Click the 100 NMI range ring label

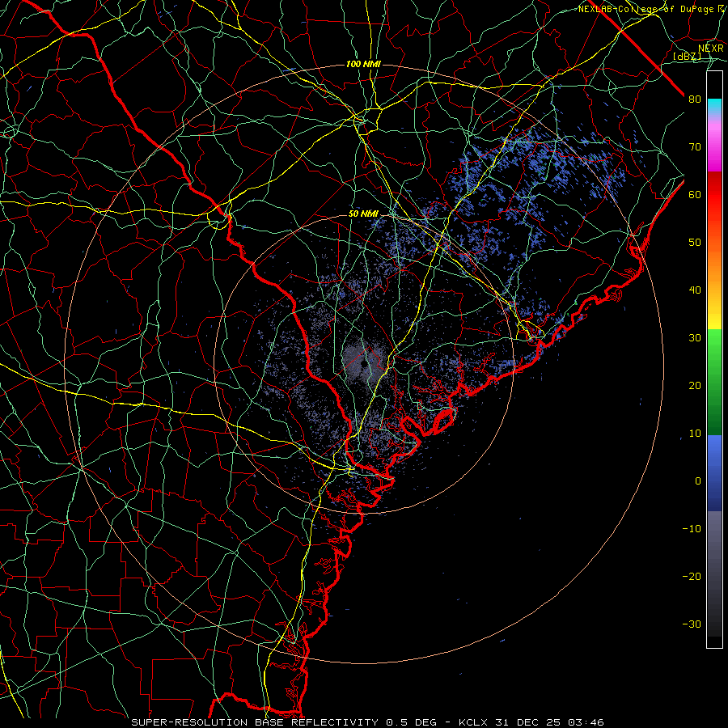point(363,64)
